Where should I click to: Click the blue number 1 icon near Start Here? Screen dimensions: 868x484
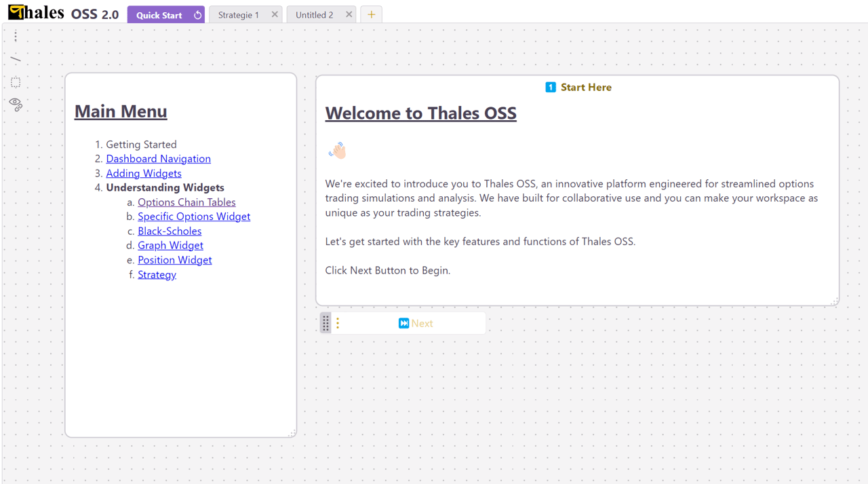coord(551,87)
